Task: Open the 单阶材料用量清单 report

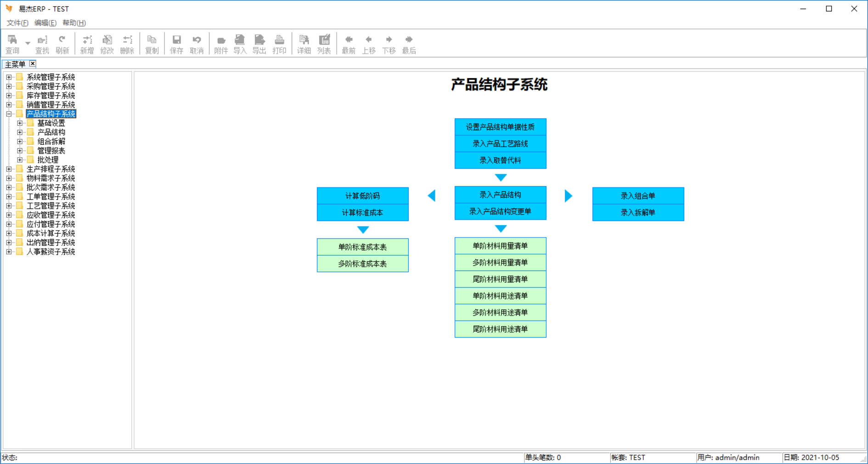Action: click(x=500, y=246)
